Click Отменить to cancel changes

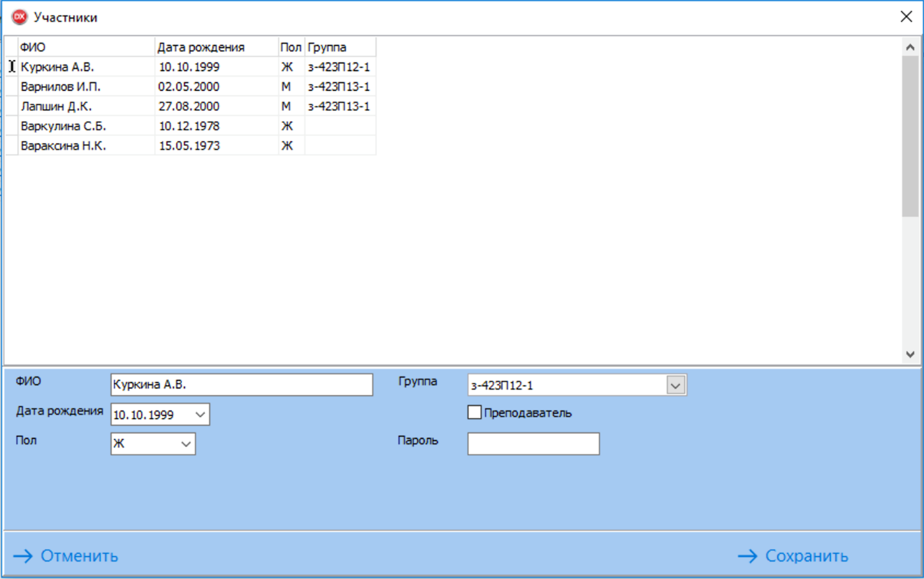79,557
